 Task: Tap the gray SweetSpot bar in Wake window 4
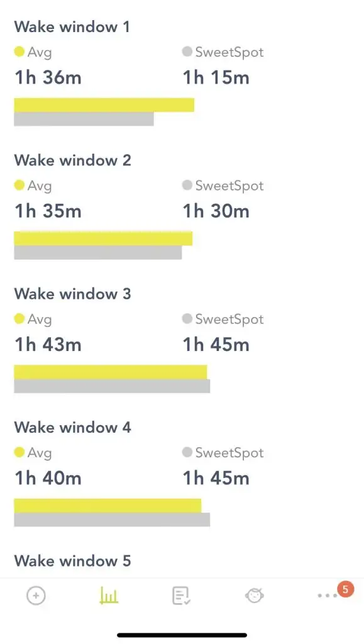point(112,519)
